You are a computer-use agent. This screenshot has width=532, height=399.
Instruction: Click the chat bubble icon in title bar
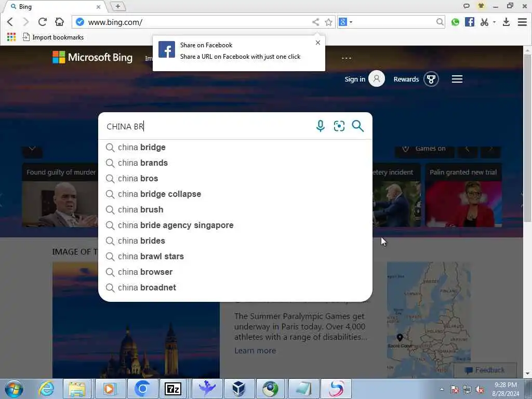[x=467, y=6]
